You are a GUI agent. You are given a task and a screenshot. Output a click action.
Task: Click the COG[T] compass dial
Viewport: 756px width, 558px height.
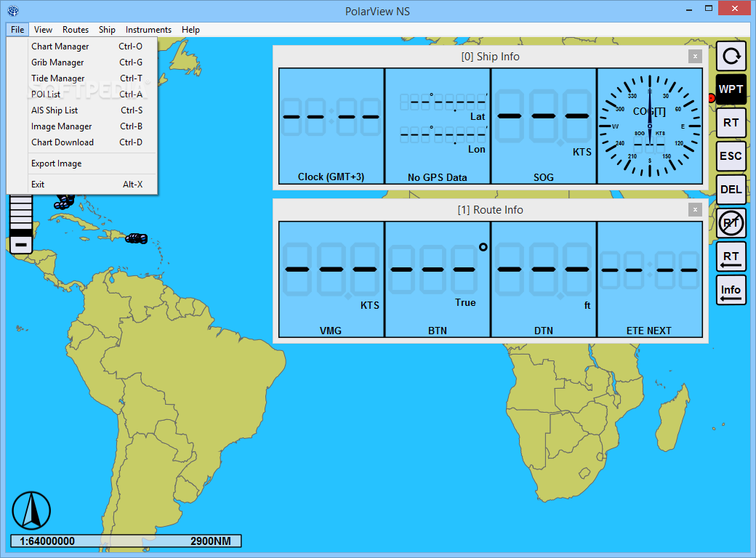click(x=649, y=126)
